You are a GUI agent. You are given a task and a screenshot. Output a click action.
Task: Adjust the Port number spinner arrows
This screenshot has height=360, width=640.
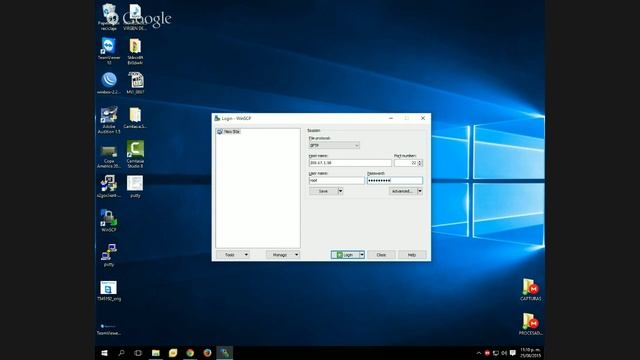click(x=420, y=163)
